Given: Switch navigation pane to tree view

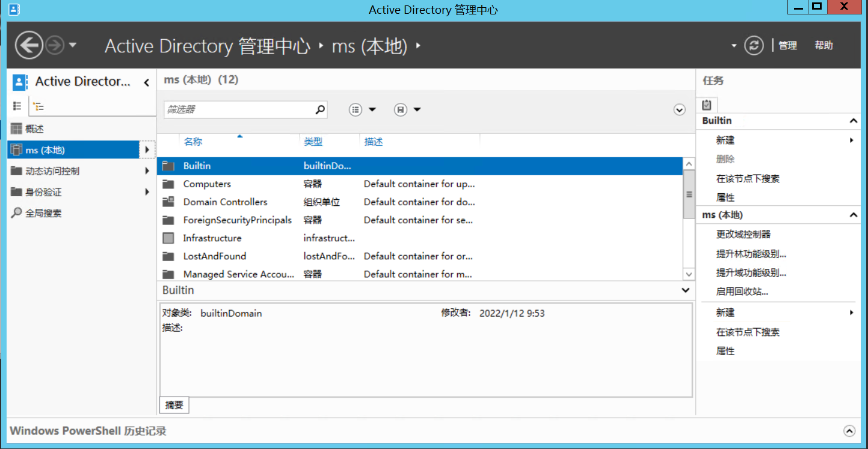Looking at the screenshot, I should 38,107.
